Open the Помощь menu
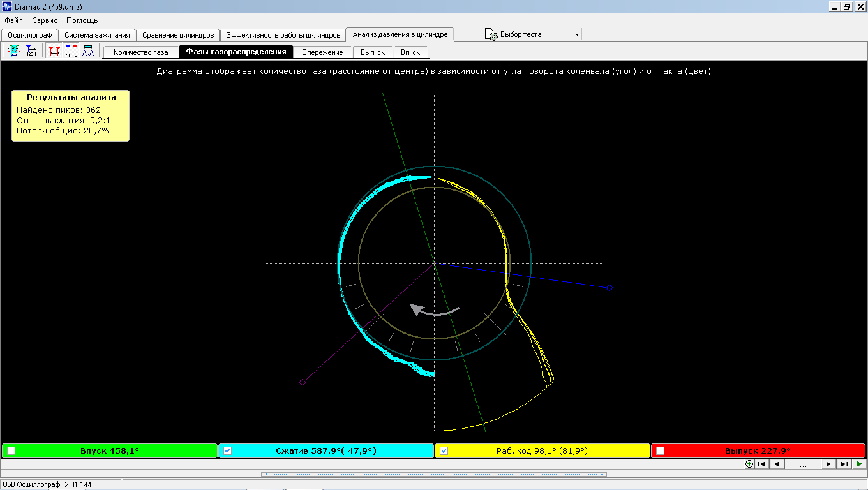Image resolution: width=868 pixels, height=490 pixels. (82, 20)
